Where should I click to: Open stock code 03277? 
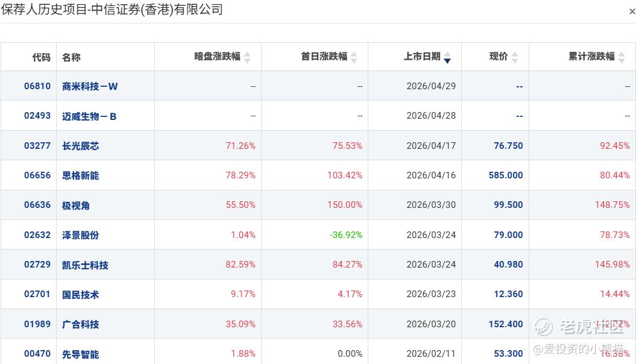point(37,145)
